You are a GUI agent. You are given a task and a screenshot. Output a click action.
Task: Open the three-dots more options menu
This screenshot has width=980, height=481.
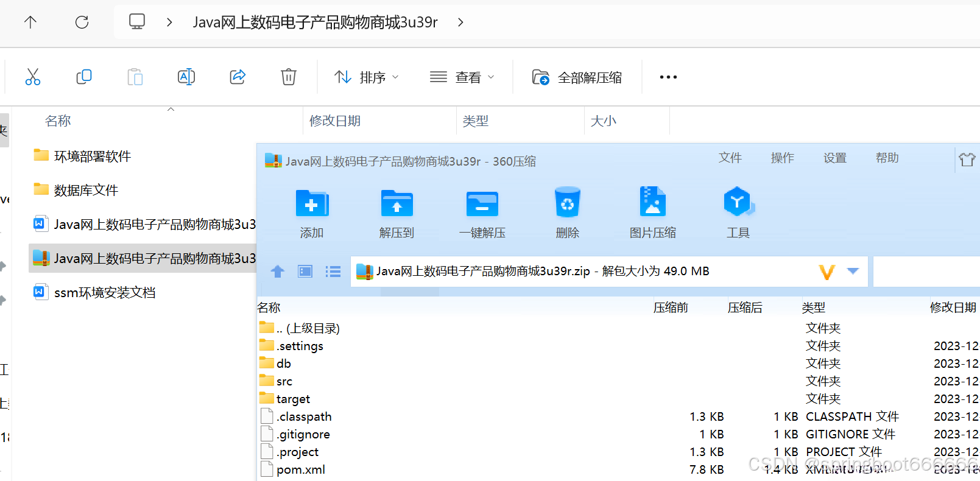[x=668, y=77]
